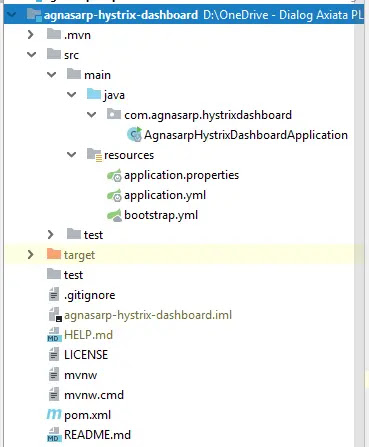This screenshot has height=447, width=369.
Task: Click the Spring icon of application.yml
Action: [114, 195]
